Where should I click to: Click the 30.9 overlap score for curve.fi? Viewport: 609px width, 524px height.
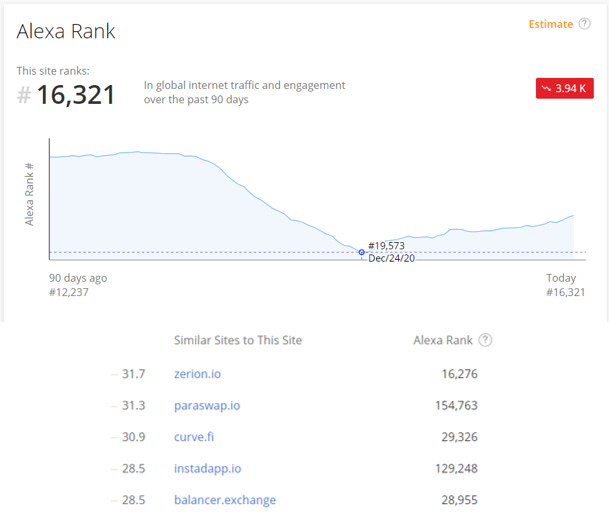[x=134, y=437]
